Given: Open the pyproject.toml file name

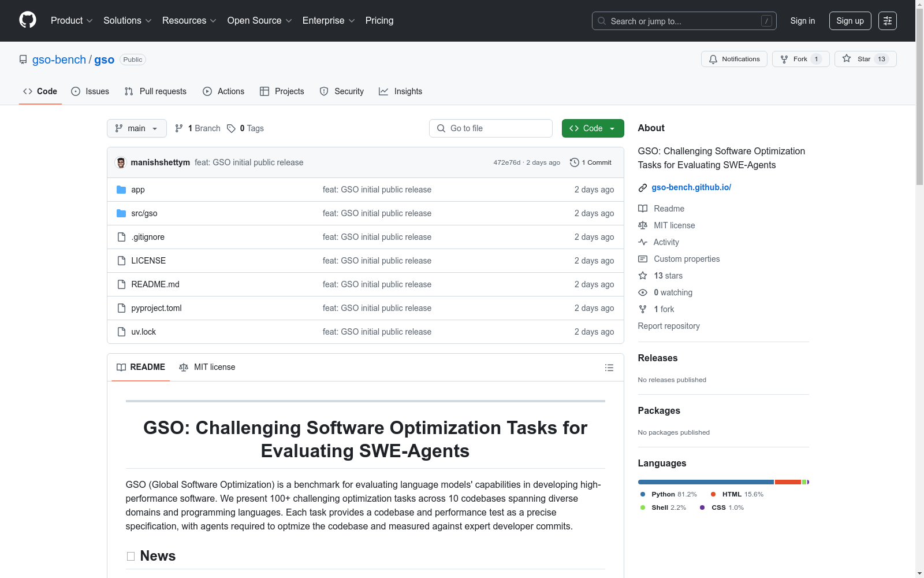Looking at the screenshot, I should (157, 308).
